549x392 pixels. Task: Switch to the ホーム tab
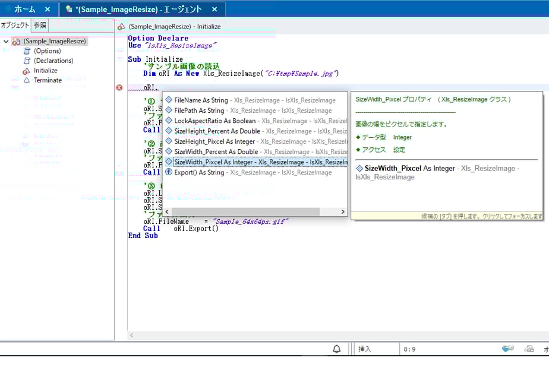[x=24, y=9]
